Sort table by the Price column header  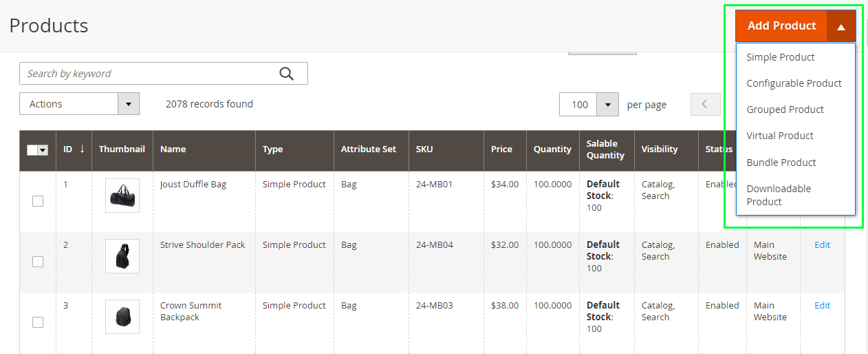pos(501,149)
